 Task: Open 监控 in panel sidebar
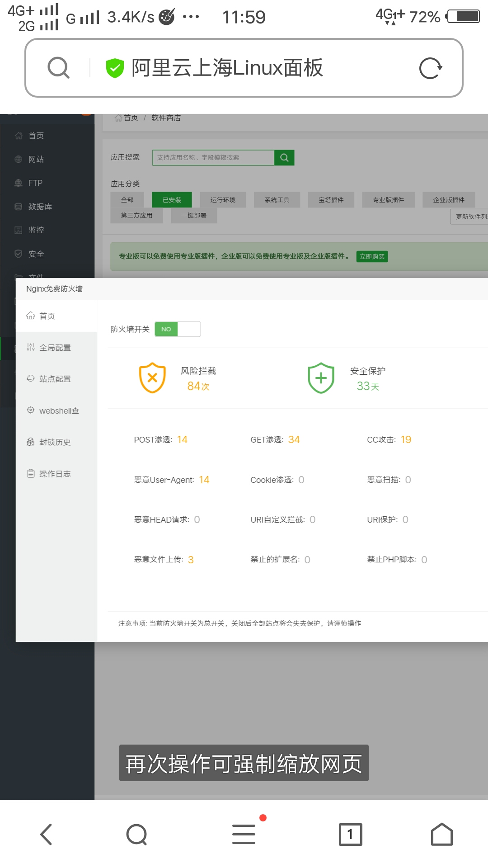[x=36, y=230]
